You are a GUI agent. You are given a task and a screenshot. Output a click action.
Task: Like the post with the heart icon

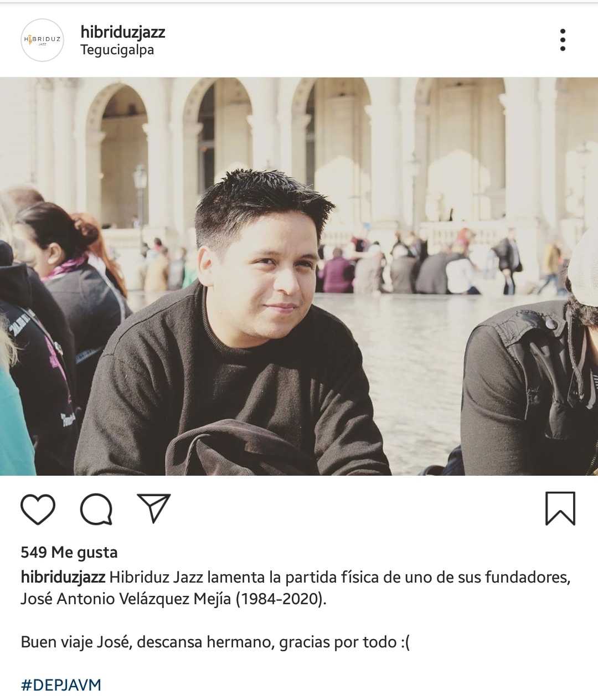pyautogui.click(x=38, y=509)
